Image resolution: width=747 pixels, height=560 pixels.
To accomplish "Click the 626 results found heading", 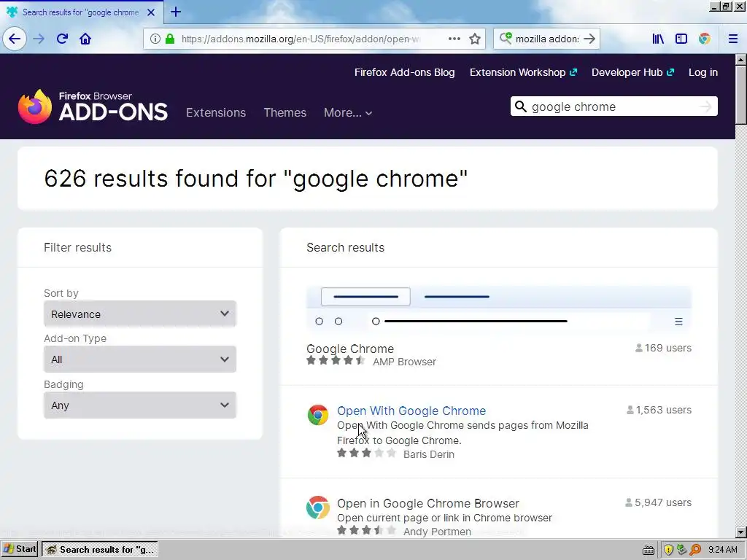I will (256, 179).
